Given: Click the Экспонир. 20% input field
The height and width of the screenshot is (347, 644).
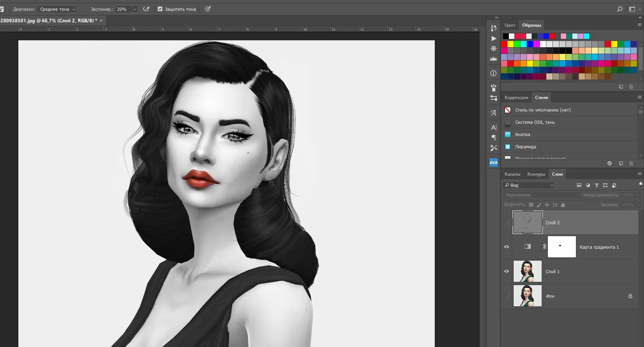Looking at the screenshot, I should click(124, 9).
